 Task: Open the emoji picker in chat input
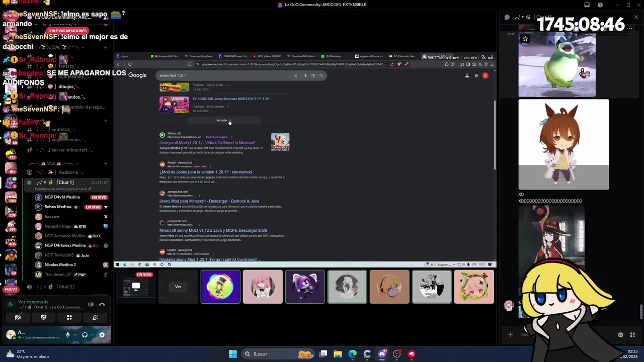click(x=620, y=335)
